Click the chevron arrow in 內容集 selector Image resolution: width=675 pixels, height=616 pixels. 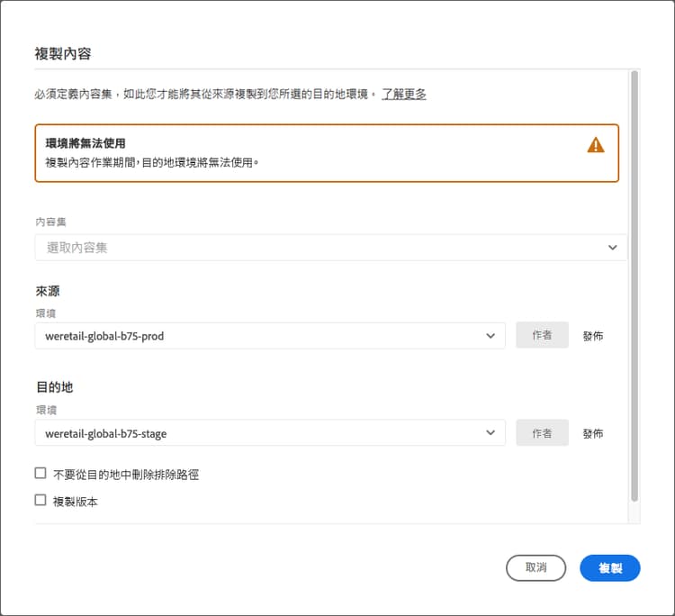click(x=613, y=248)
